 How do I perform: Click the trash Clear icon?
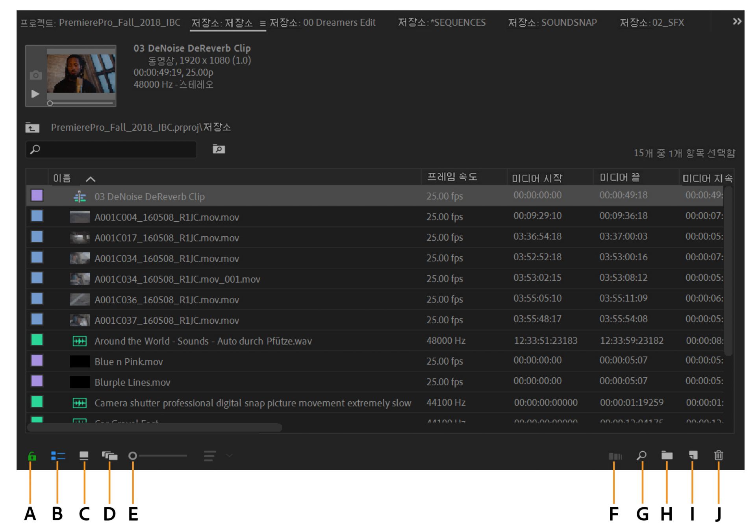(718, 455)
